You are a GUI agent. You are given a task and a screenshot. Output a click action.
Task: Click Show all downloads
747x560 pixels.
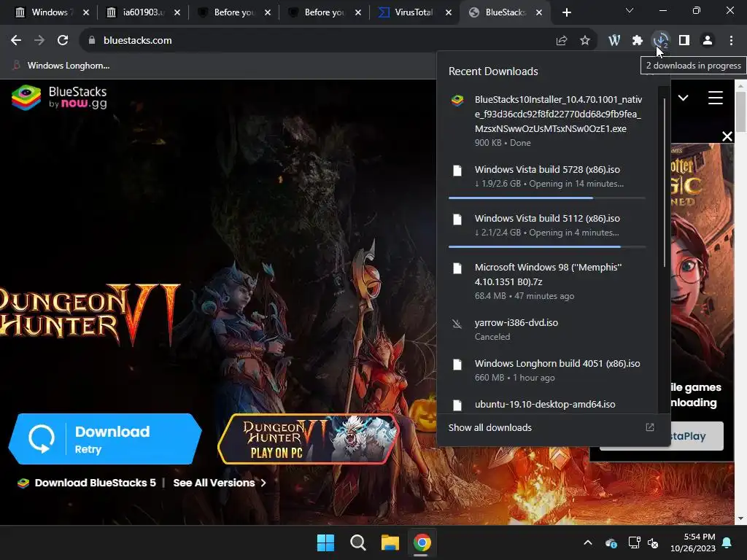click(x=489, y=427)
